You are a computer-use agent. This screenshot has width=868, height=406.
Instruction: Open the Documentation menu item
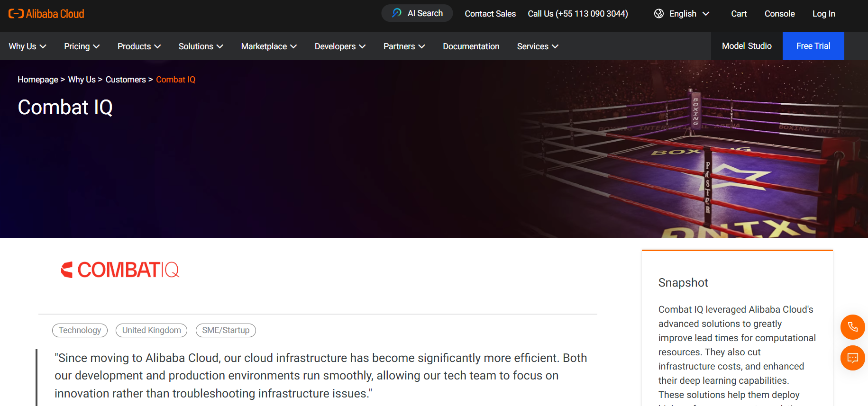(x=471, y=46)
